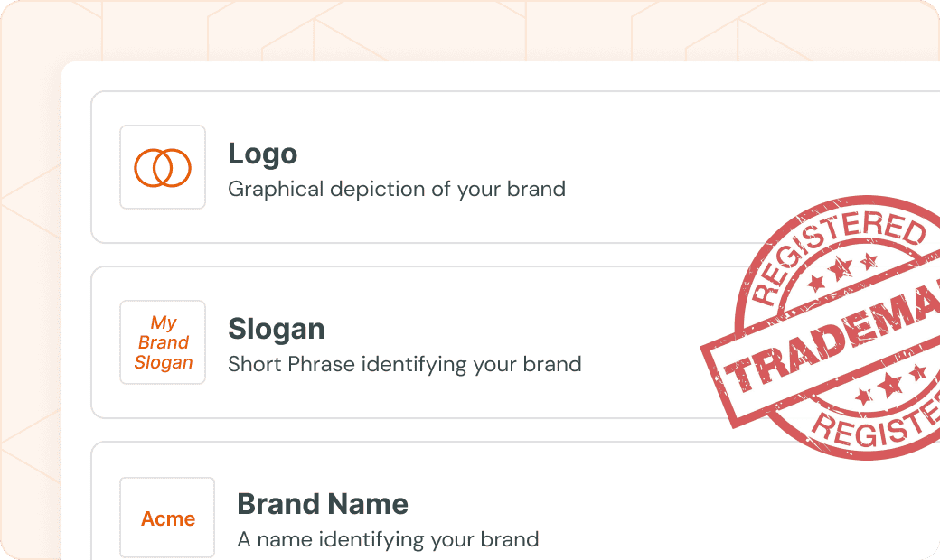Click the stars above the TRADEMARK banner

click(842, 269)
